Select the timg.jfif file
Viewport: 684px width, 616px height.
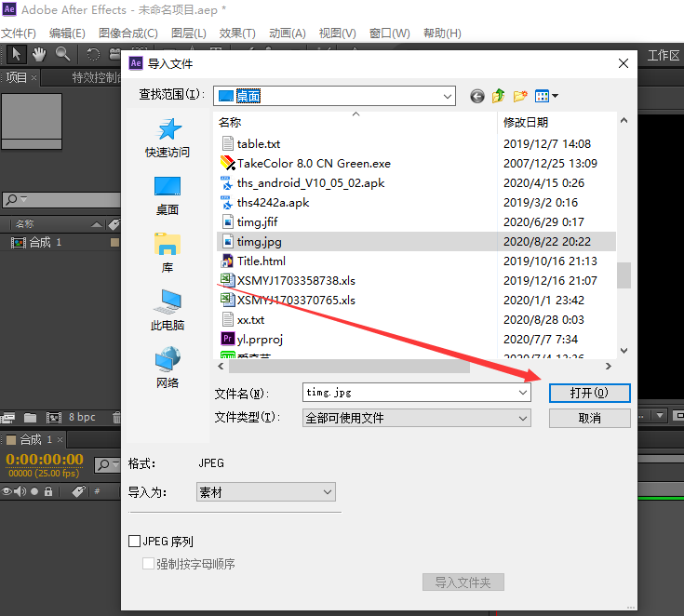(258, 221)
